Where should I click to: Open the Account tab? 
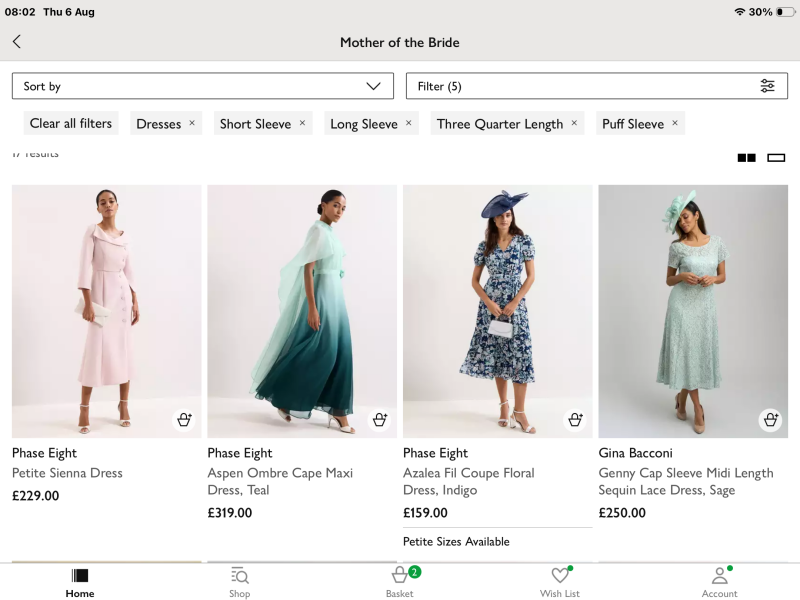click(x=719, y=583)
